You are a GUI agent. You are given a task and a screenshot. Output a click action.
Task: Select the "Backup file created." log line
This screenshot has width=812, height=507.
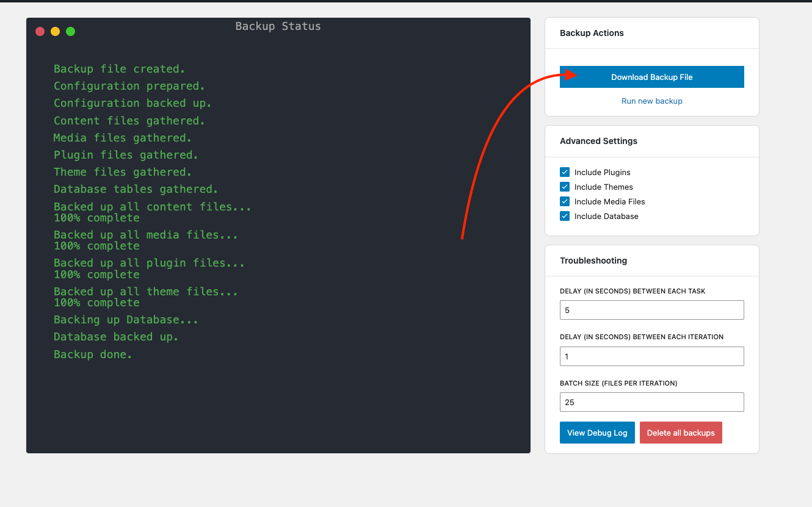[x=119, y=69]
